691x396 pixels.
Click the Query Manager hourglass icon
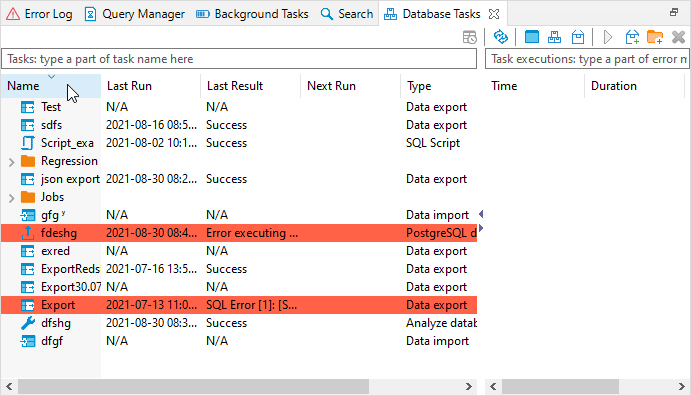pyautogui.click(x=90, y=14)
